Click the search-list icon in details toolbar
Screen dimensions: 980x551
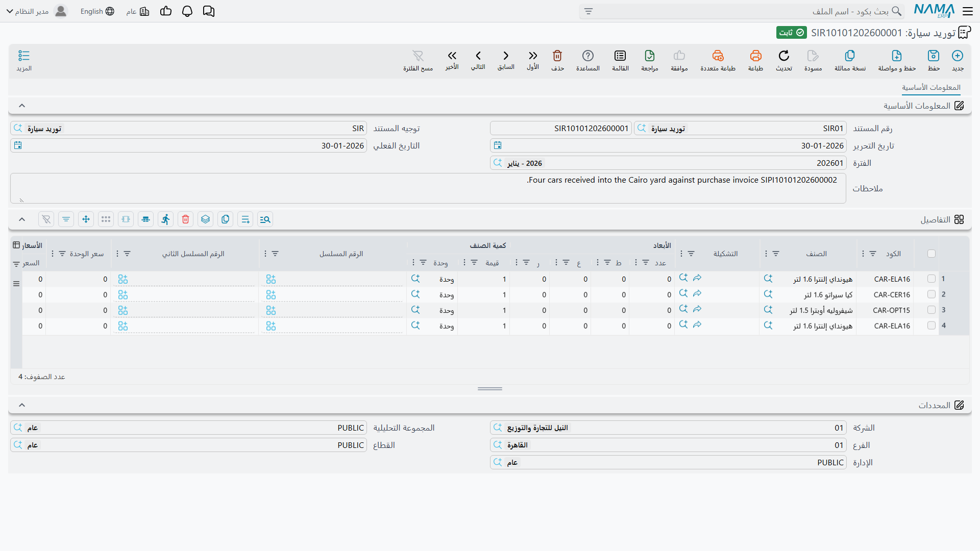pos(265,219)
